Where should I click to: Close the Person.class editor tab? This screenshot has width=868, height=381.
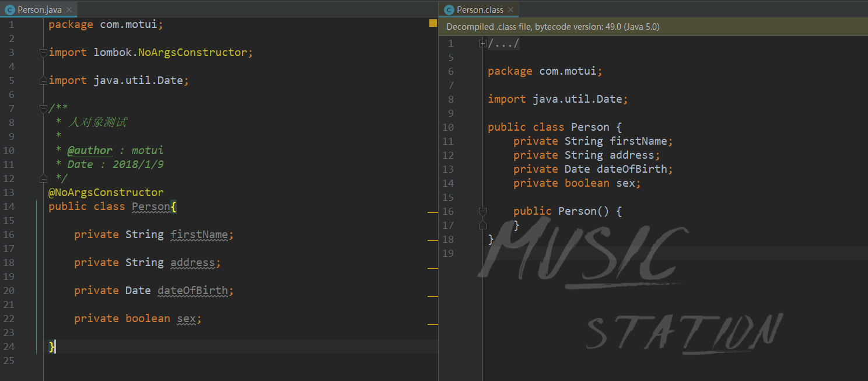pos(510,10)
